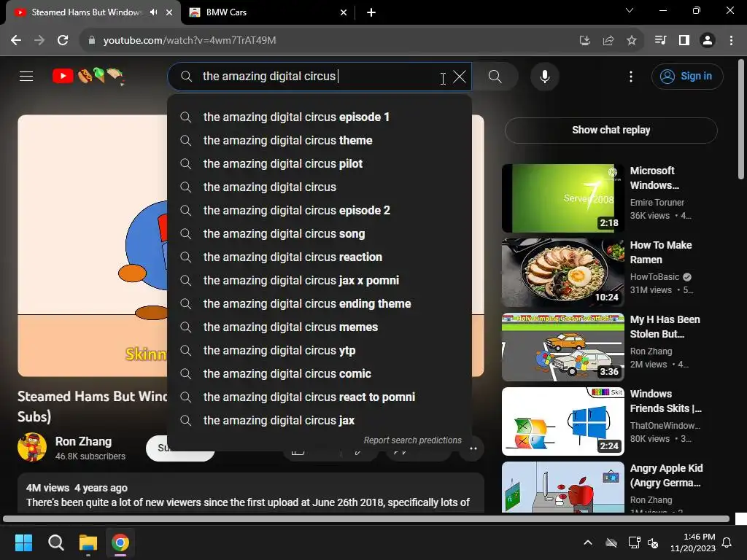The height and width of the screenshot is (560, 747).
Task: Select suggestion 'circus pilot'
Action: click(x=320, y=164)
